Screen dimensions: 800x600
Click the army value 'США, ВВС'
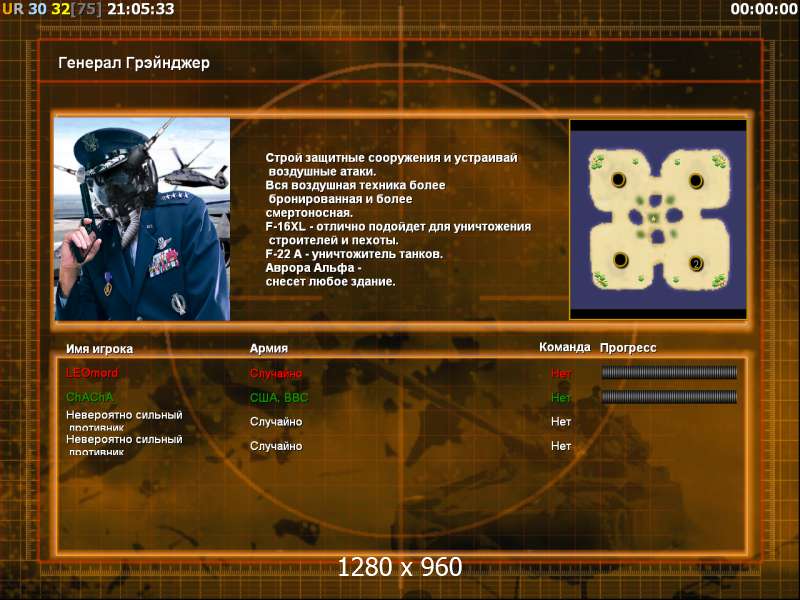279,397
